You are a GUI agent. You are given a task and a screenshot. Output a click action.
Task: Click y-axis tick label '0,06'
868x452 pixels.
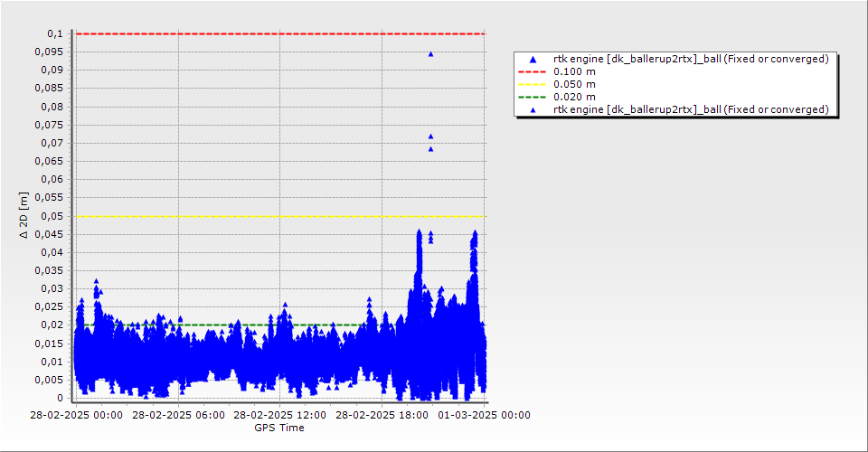pyautogui.click(x=52, y=179)
